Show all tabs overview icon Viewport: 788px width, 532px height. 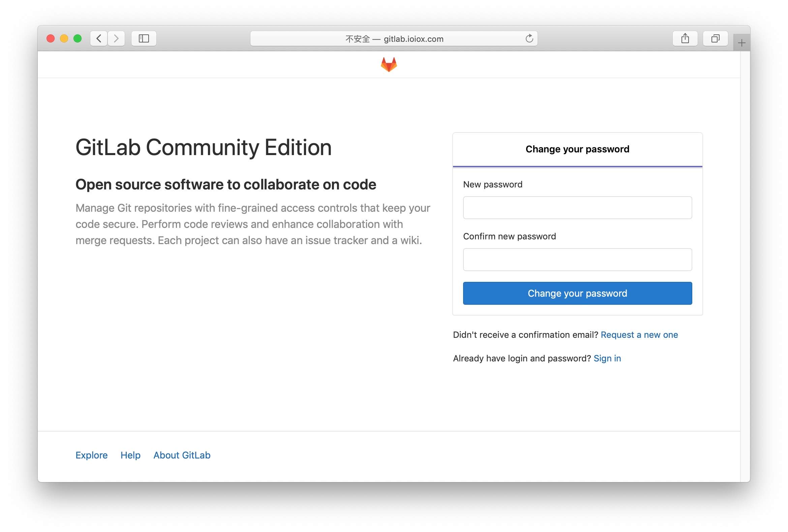click(715, 38)
